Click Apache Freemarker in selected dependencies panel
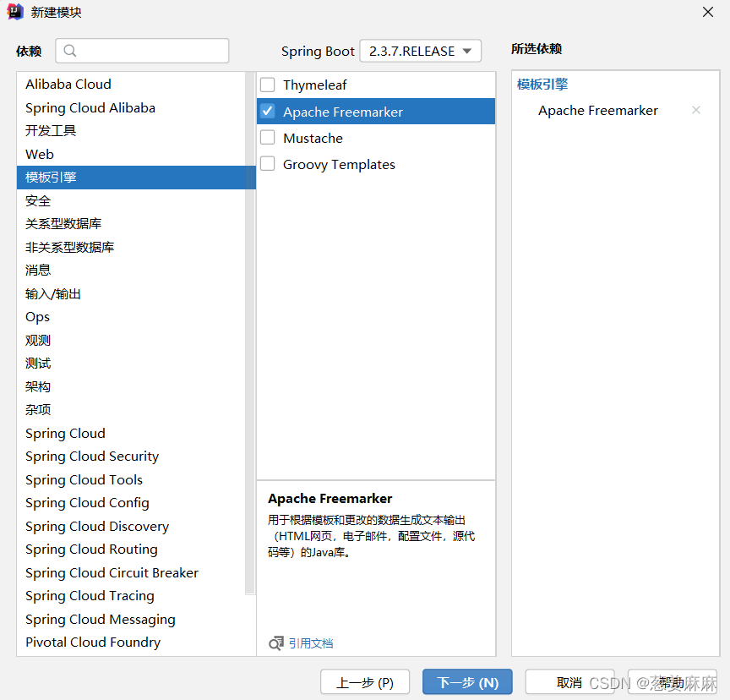The image size is (730, 700). 598,111
